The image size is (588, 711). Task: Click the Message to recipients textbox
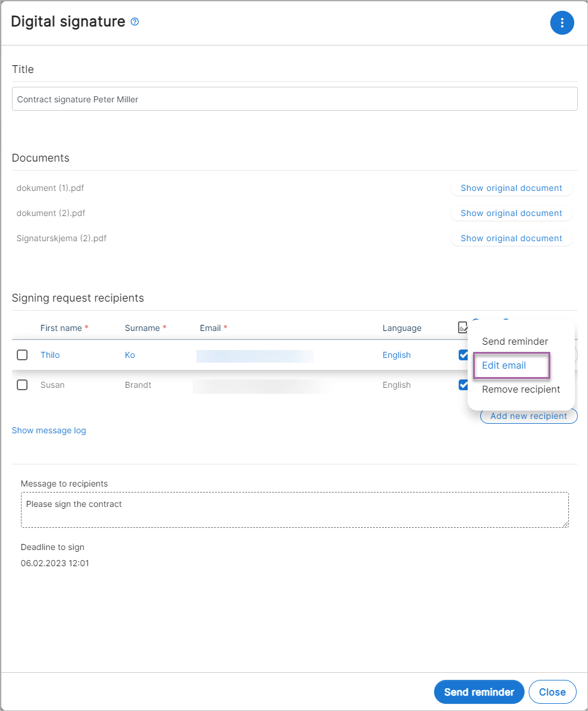pyautogui.click(x=295, y=510)
